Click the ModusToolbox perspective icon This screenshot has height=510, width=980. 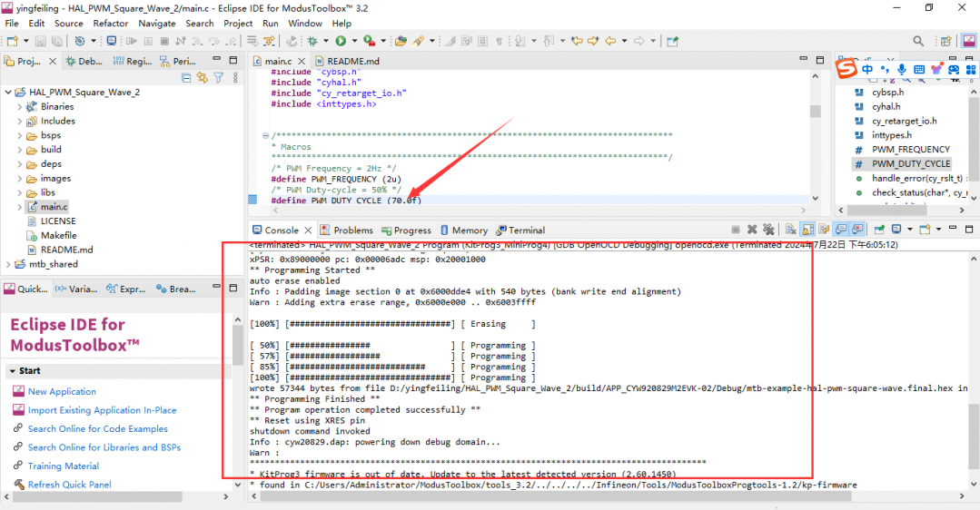pos(969,41)
